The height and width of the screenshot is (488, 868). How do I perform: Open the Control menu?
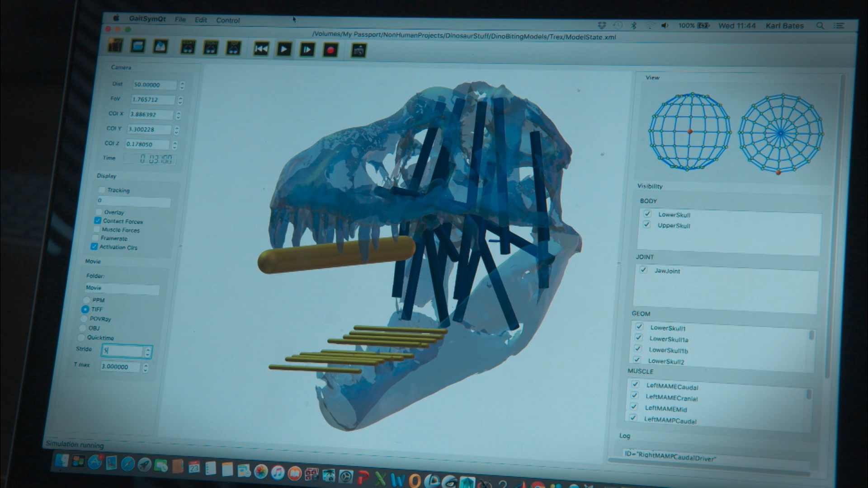coord(228,20)
